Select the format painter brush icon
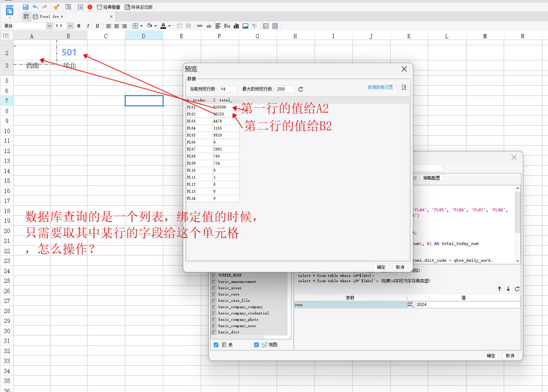The width and height of the screenshot is (548, 392). pos(56,7)
